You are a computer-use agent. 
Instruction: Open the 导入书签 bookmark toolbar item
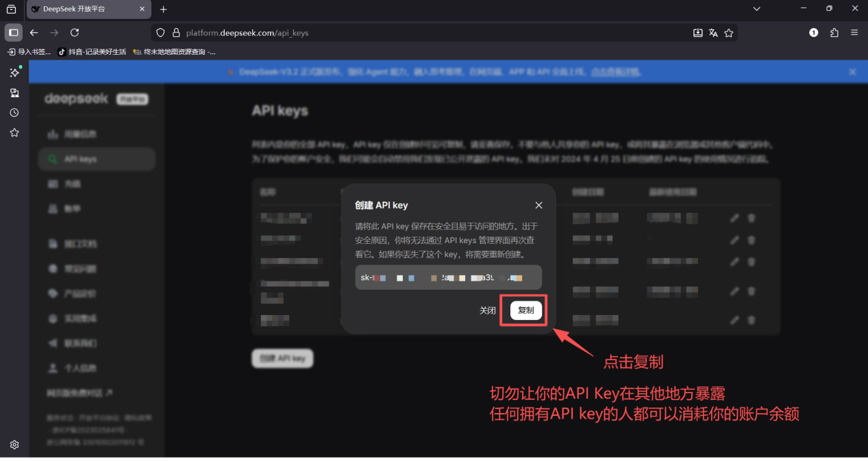(x=29, y=51)
